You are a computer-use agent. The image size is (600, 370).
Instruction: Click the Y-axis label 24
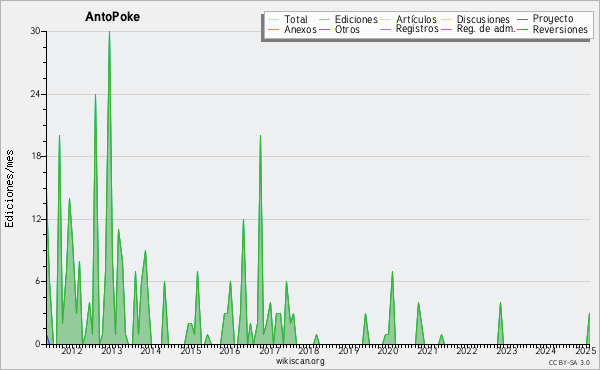pos(36,94)
